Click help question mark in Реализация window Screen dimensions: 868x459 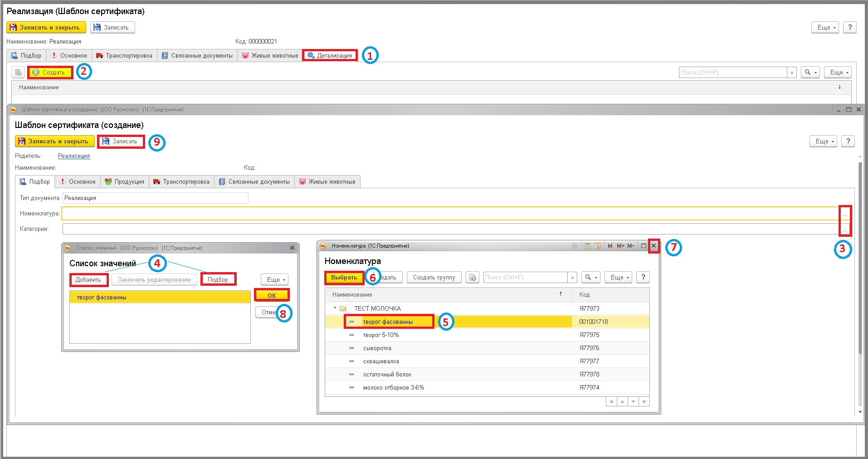pyautogui.click(x=850, y=27)
